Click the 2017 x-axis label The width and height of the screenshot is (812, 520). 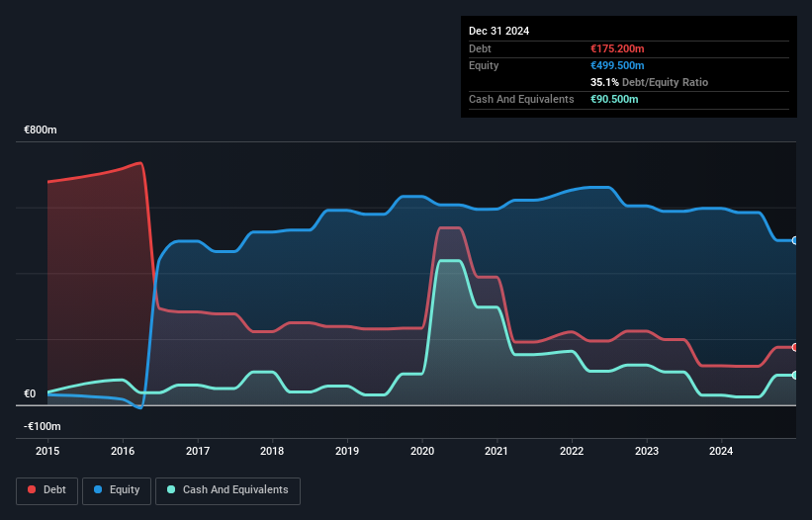coord(198,451)
